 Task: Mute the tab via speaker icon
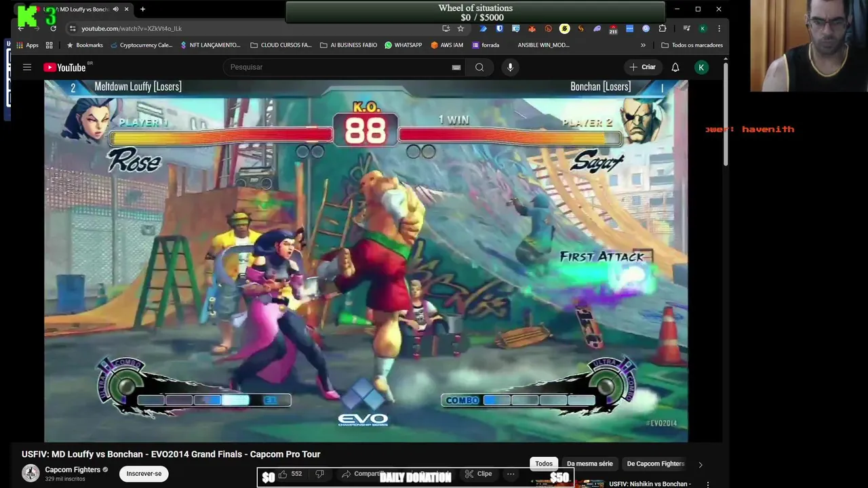(x=115, y=9)
